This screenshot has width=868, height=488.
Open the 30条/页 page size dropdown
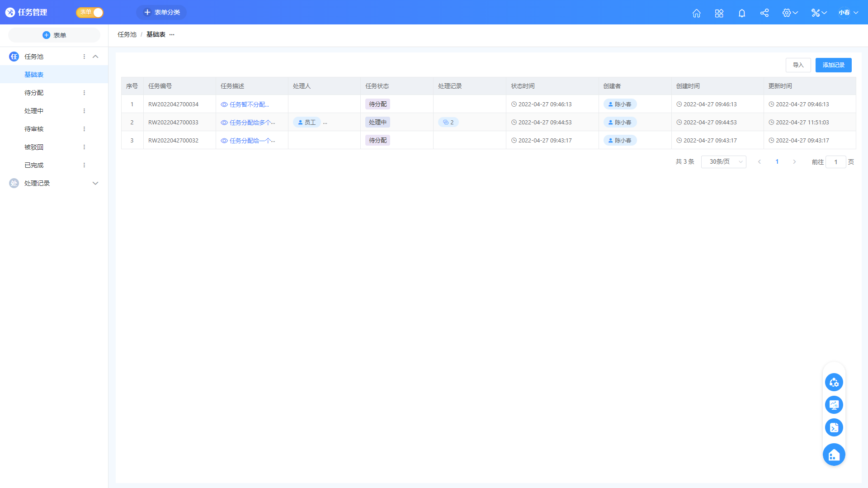[x=723, y=162]
